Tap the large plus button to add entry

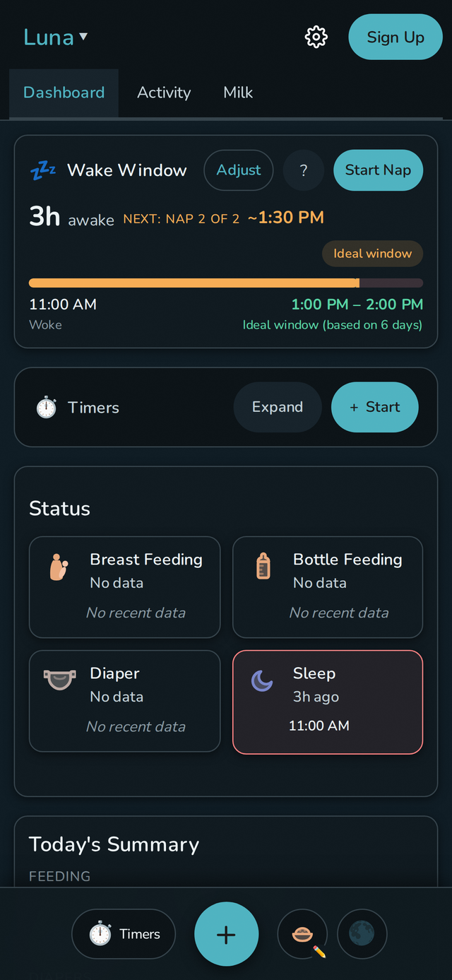226,933
